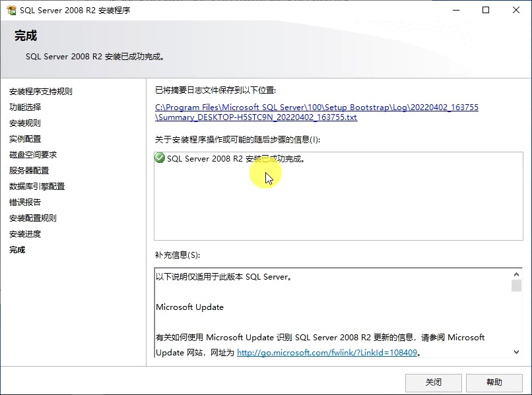Image resolution: width=532 pixels, height=395 pixels.
Task: Select the 磁盘空间要求 step
Action: [33, 155]
